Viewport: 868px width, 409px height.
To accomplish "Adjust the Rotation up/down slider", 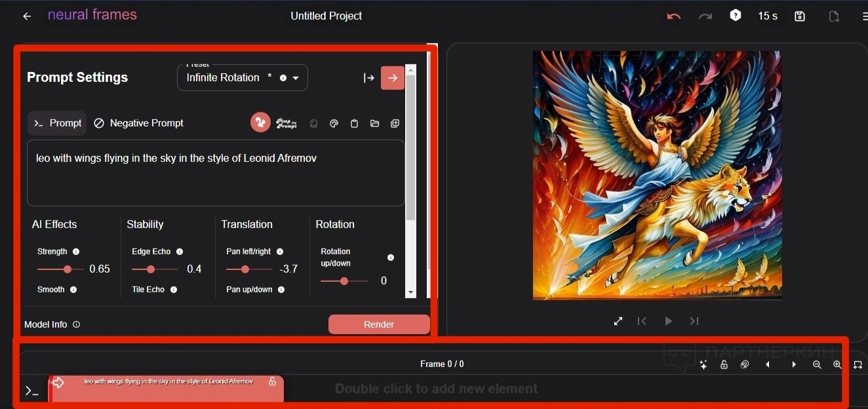I will [344, 281].
